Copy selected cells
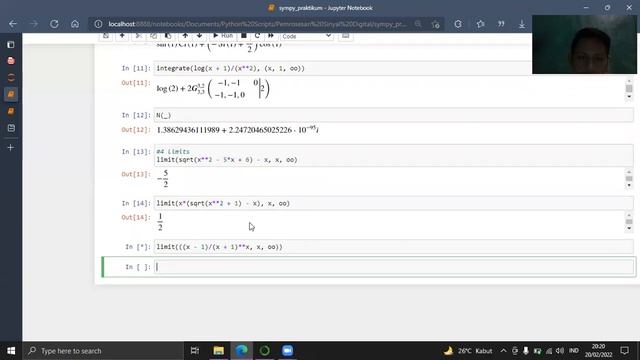The image size is (640, 360). point(153,36)
